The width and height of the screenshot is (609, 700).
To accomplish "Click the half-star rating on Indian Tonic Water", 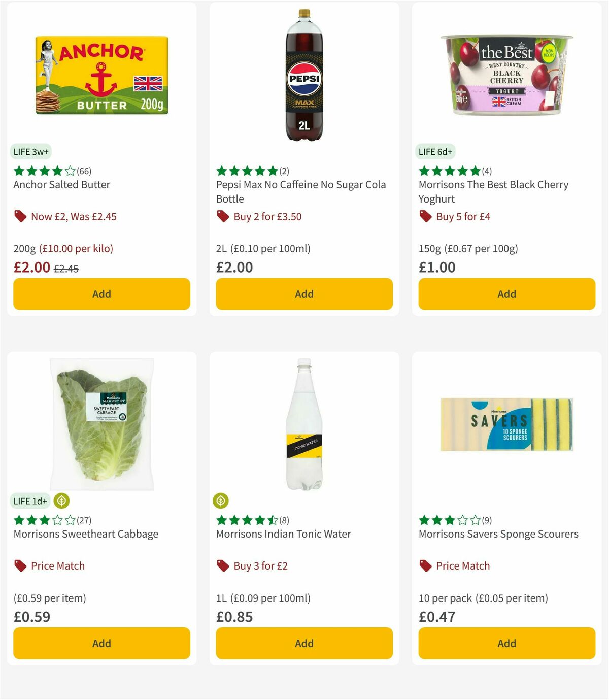I will (x=273, y=520).
